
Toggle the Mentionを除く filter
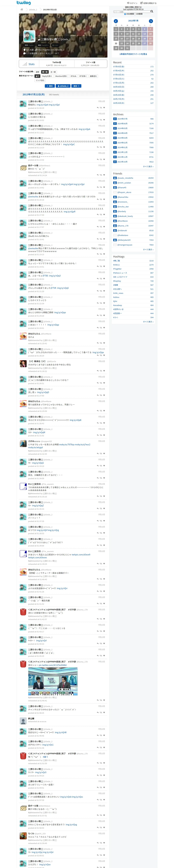pos(61,76)
